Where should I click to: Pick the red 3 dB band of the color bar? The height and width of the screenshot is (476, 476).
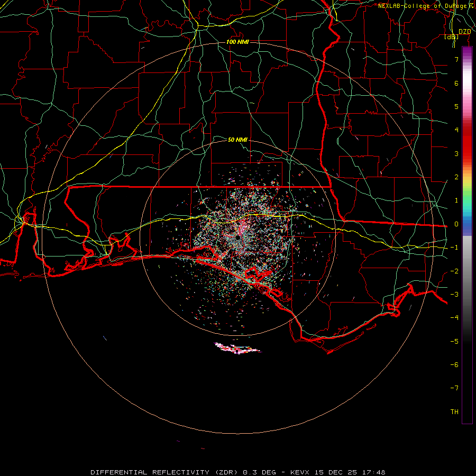[x=467, y=153]
